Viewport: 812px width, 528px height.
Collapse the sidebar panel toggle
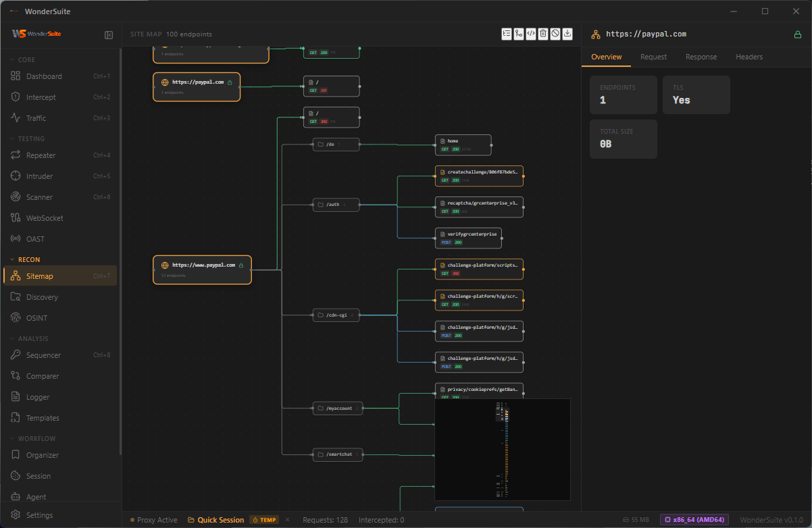[x=109, y=34]
